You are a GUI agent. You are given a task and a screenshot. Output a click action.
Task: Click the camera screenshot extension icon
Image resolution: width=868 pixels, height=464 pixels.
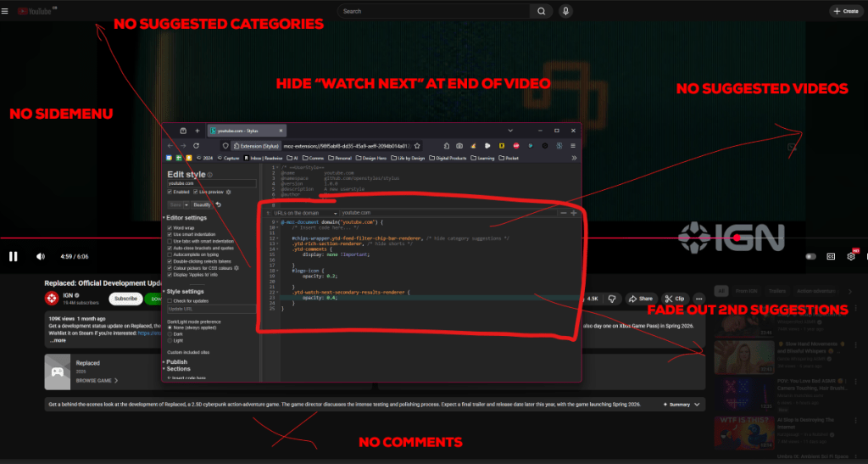pyautogui.click(x=459, y=146)
